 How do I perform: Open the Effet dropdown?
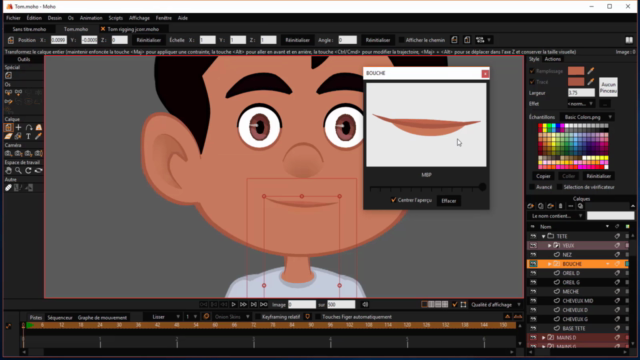580,104
